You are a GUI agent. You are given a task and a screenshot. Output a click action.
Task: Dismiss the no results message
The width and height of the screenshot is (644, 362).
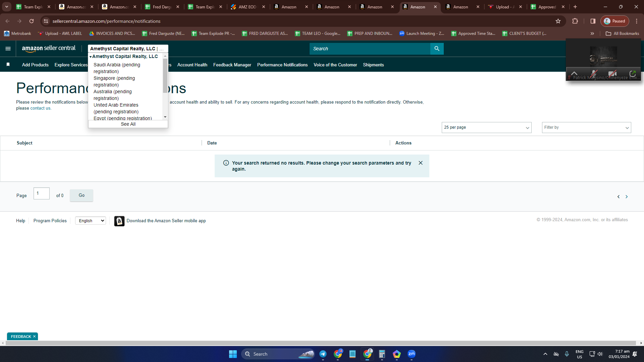click(421, 163)
